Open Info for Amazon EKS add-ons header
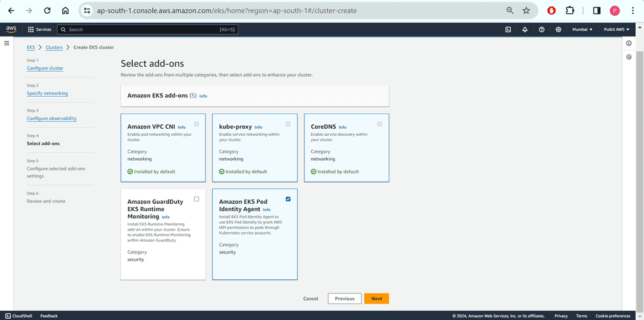This screenshot has width=644, height=320. [x=203, y=96]
